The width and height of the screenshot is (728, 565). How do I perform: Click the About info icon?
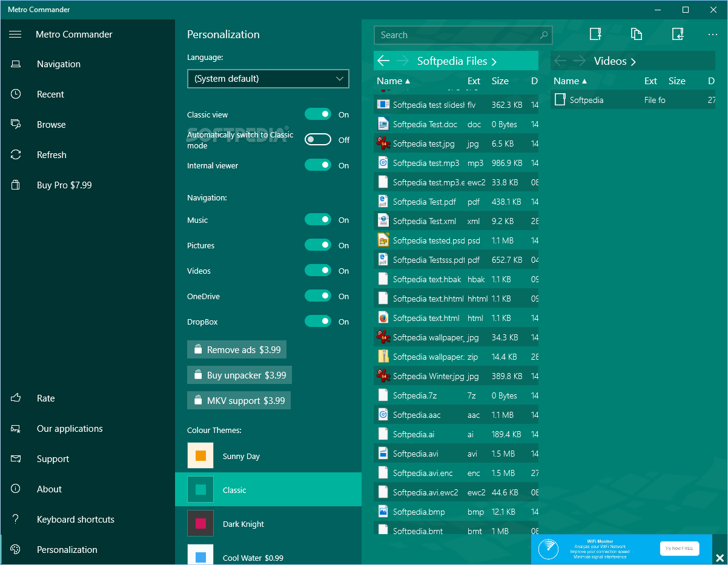tap(16, 489)
